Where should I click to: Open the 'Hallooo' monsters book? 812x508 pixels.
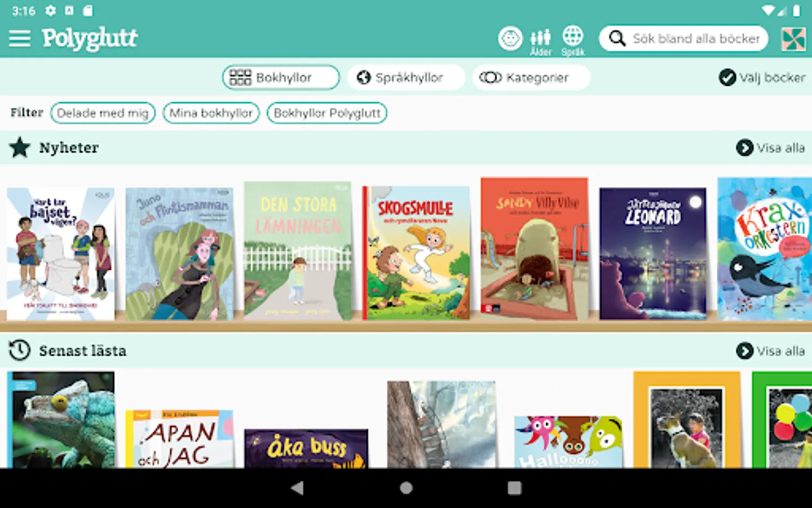[x=568, y=442]
